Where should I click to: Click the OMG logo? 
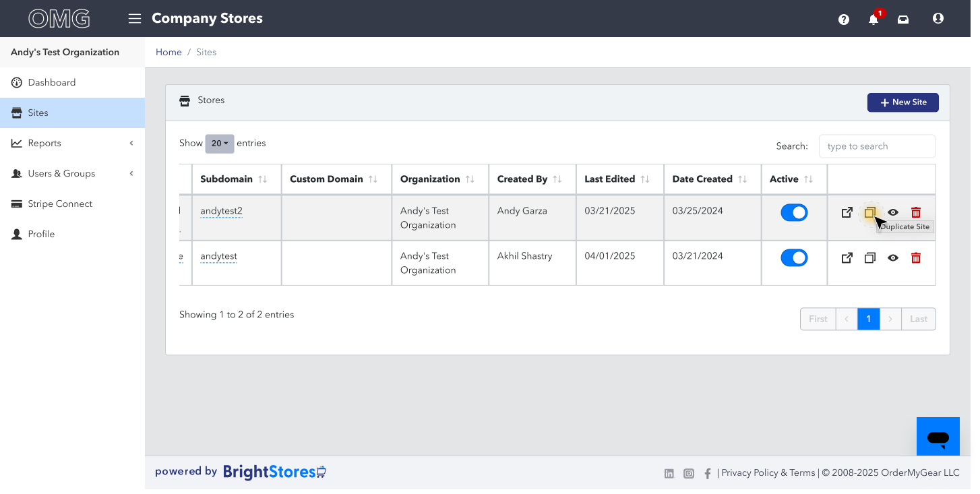point(59,19)
